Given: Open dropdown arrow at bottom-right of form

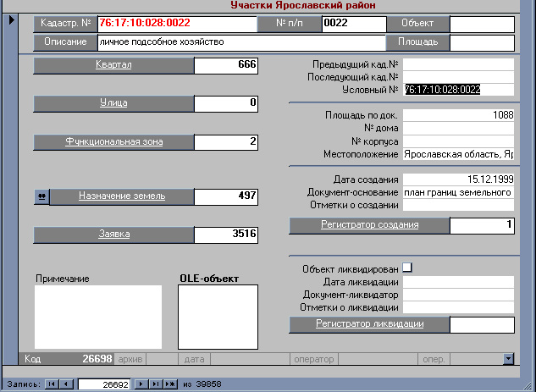Looking at the screenshot, I should point(507,358).
